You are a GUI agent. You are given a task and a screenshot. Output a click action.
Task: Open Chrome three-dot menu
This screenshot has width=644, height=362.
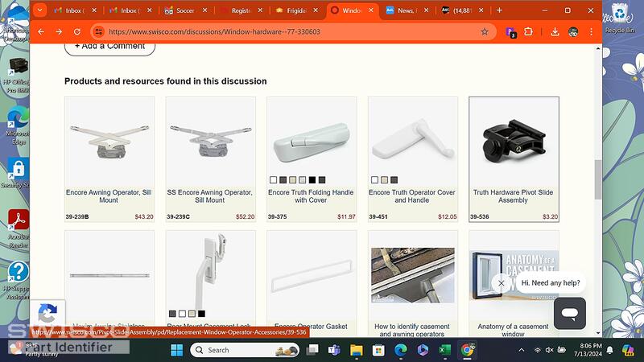click(591, 31)
